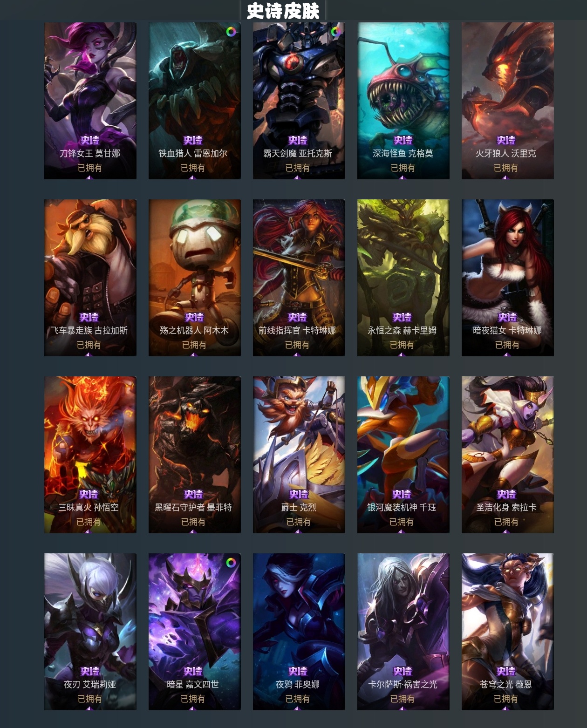Click 史诗皮肤 header tab

coord(283,10)
